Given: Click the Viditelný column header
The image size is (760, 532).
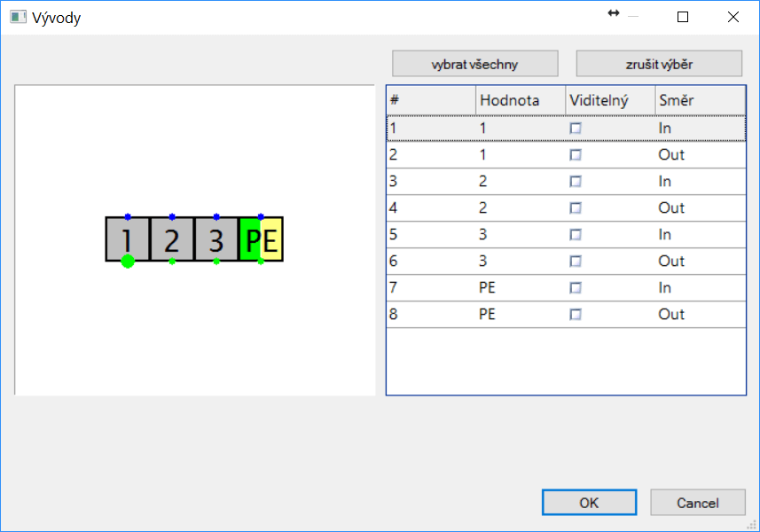Looking at the screenshot, I should 609,100.
